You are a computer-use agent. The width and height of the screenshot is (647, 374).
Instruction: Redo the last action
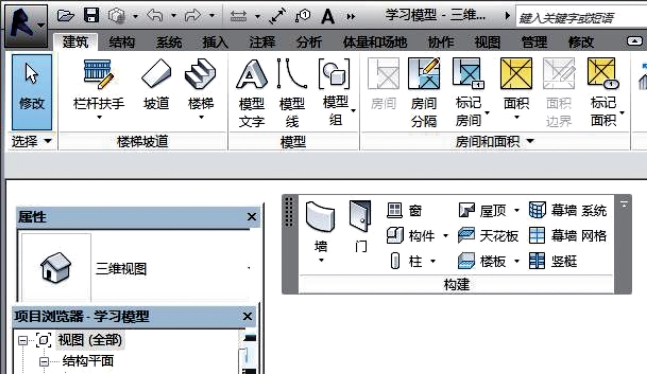(x=192, y=16)
